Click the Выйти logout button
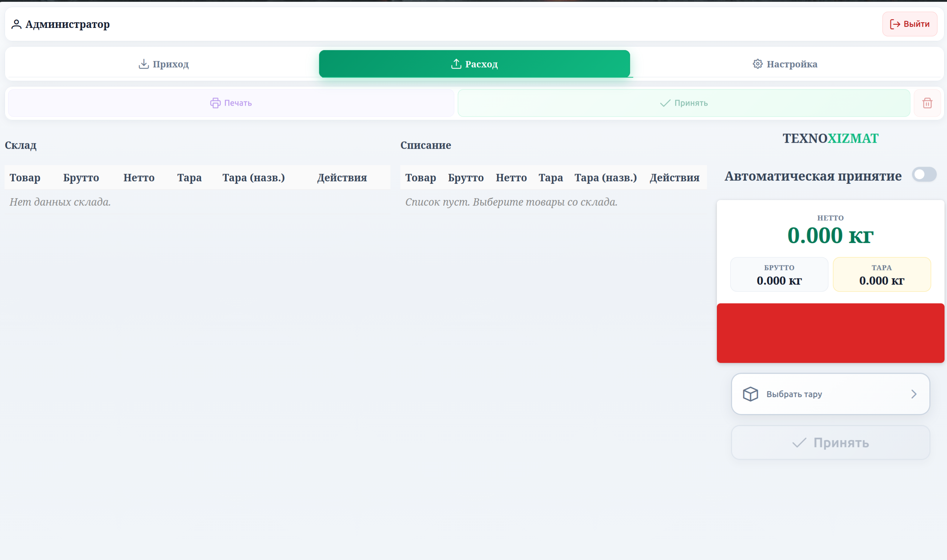947x560 pixels. 910,24
